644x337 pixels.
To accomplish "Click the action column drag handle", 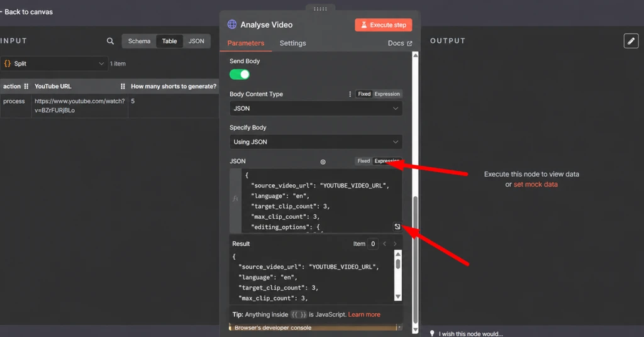I will 26,86.
